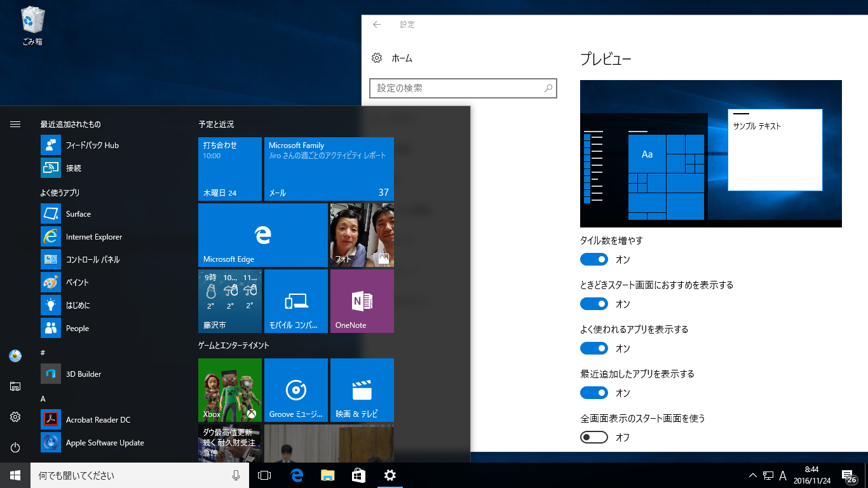Viewport: 868px width, 488px height.
Task: Launch the ペイント (Paint) app icon
Action: [x=51, y=282]
